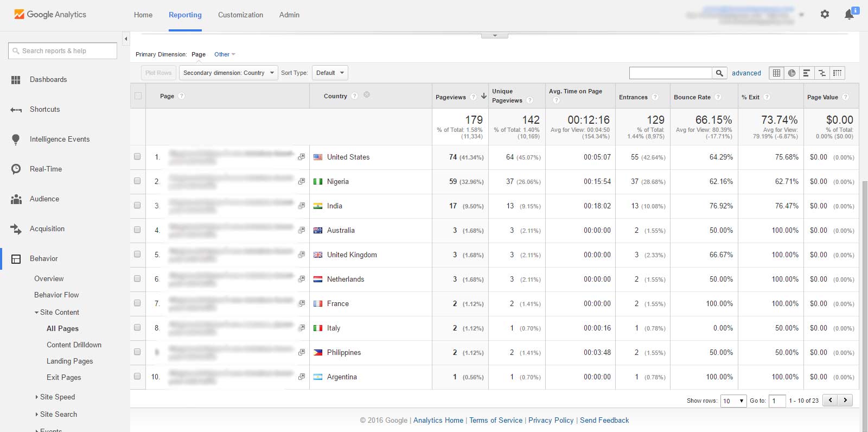Switch to Data table view
This screenshot has height=432, width=868.
[x=776, y=73]
